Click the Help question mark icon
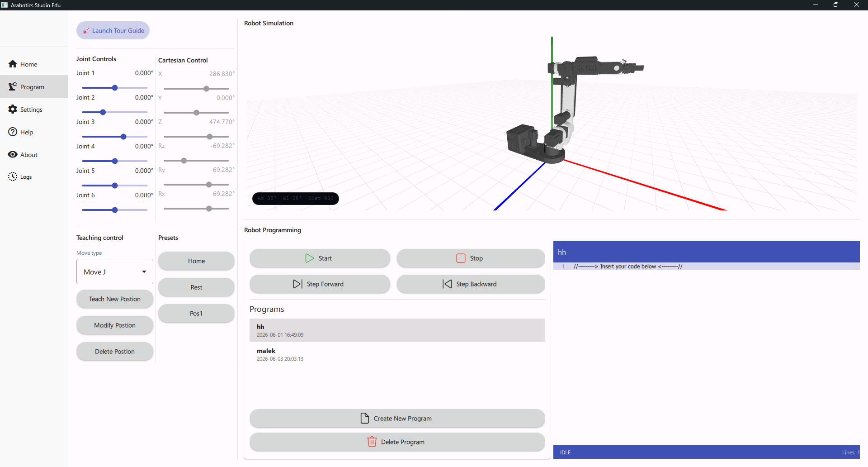 [x=13, y=132]
